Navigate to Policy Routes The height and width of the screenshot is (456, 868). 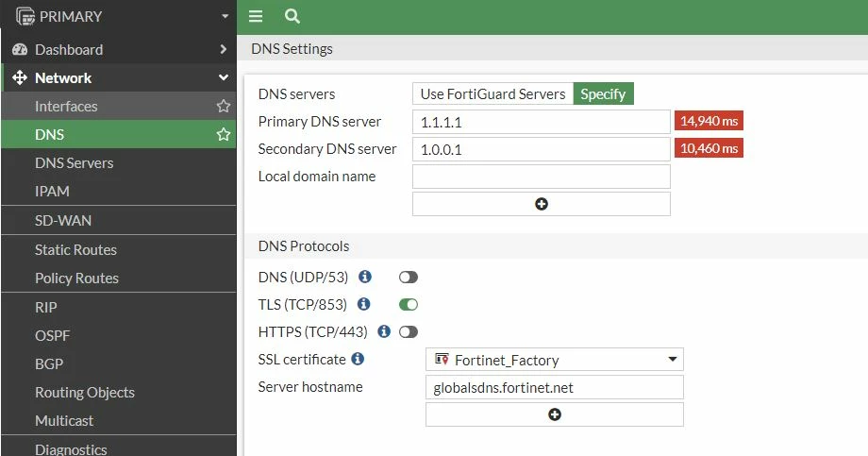[x=119, y=279]
